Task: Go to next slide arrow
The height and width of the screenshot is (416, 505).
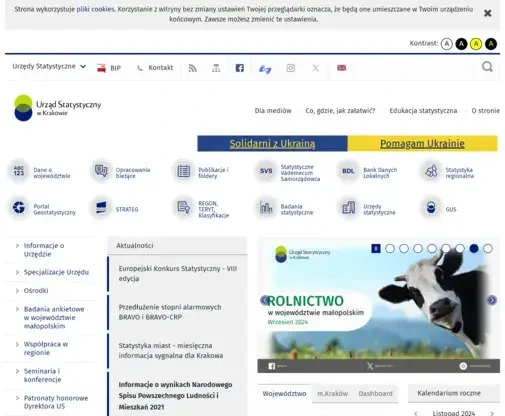Action: pyautogui.click(x=492, y=300)
